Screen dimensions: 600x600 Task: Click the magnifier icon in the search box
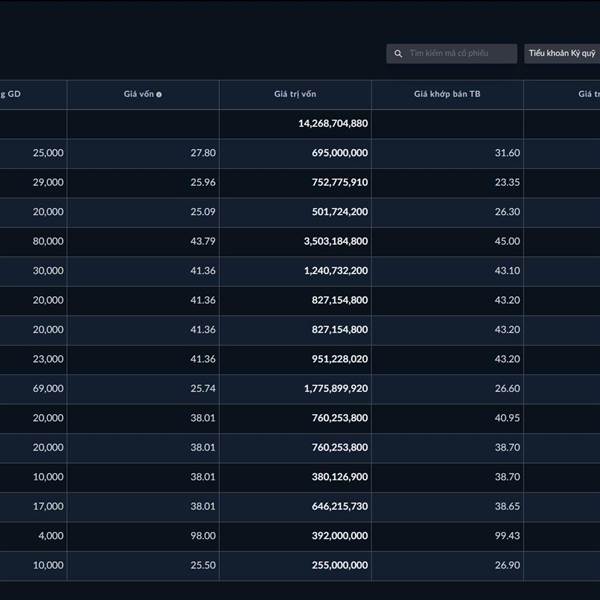(x=399, y=53)
